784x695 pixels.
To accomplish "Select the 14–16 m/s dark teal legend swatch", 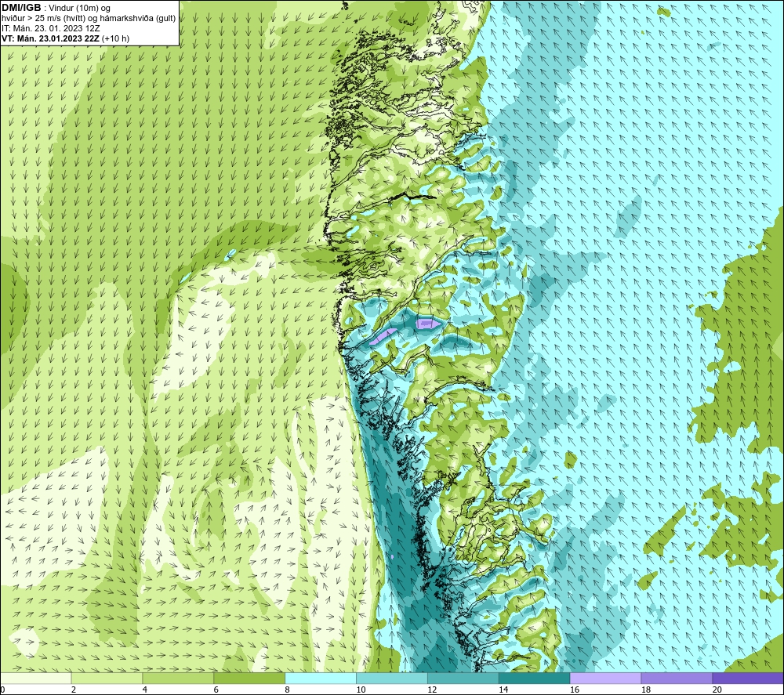I will coord(534,679).
